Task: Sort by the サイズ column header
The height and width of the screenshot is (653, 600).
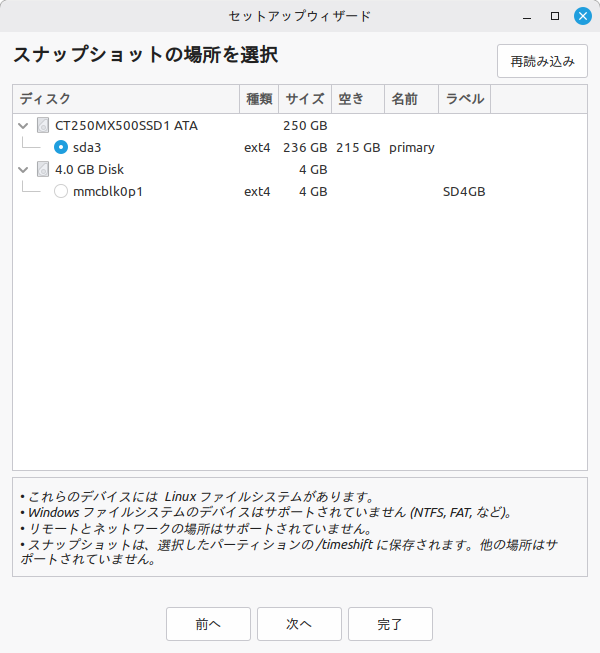Action: point(305,99)
